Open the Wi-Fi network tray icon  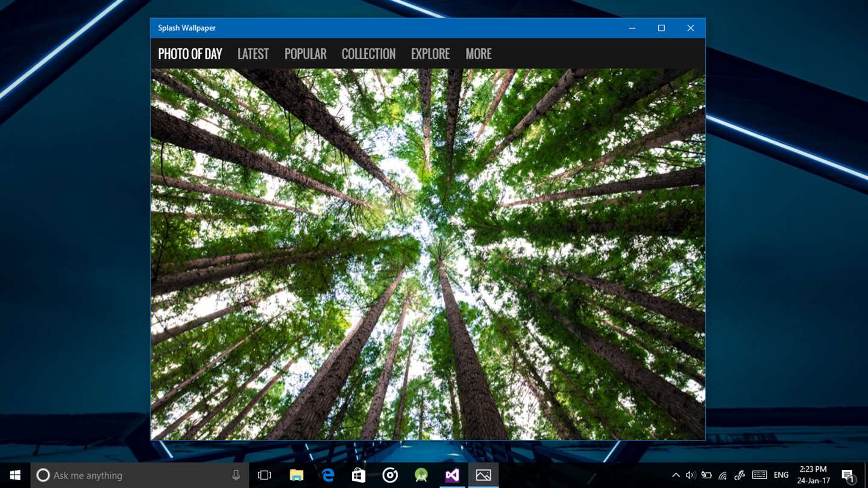[x=723, y=475]
